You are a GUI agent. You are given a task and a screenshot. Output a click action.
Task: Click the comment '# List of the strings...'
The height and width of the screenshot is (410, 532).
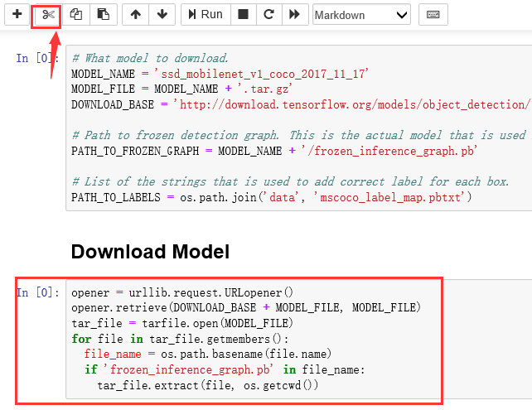click(x=290, y=181)
